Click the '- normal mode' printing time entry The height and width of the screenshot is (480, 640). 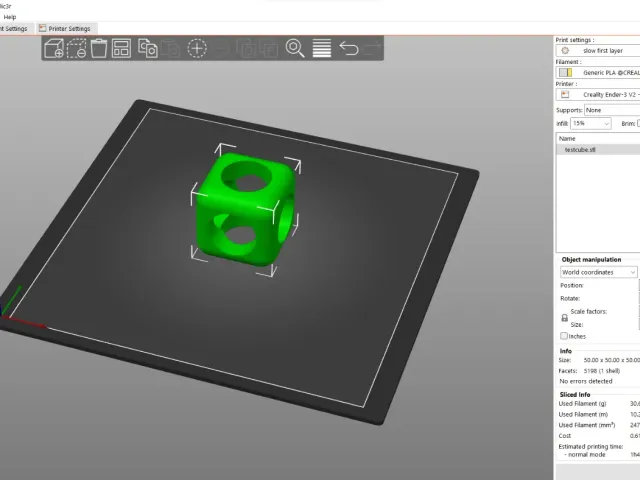pos(584,455)
